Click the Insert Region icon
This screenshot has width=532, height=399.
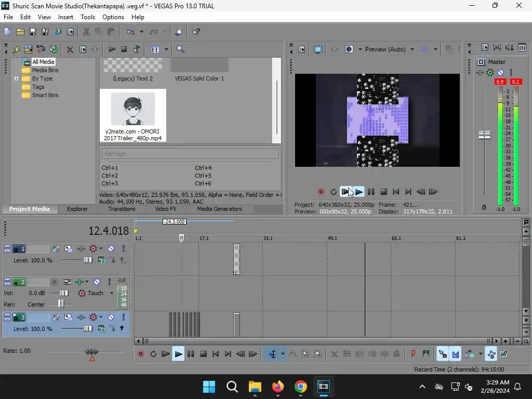point(426,354)
